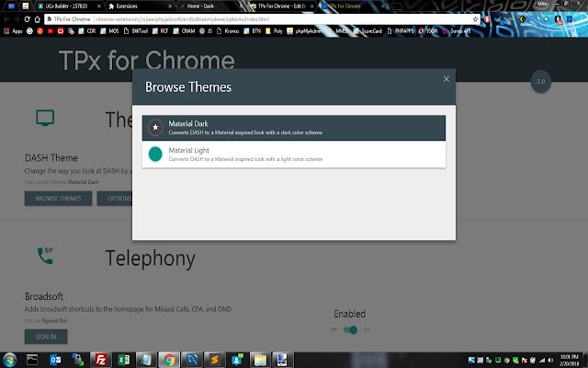Select the Material Dark theme
The height and width of the screenshot is (368, 588).
pos(294,128)
